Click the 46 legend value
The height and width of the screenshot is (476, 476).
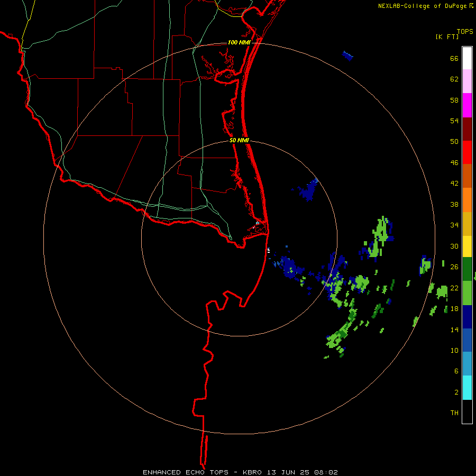pyautogui.click(x=454, y=162)
